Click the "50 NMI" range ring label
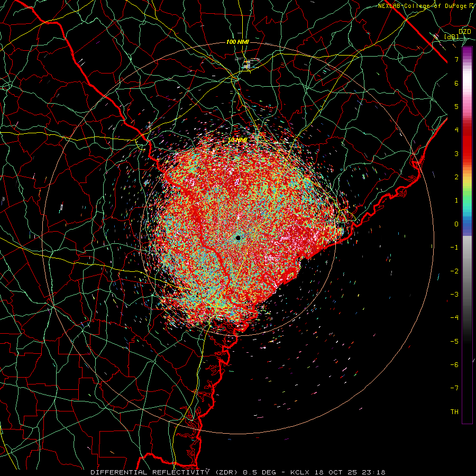The width and height of the screenshot is (476, 476). coord(237,140)
